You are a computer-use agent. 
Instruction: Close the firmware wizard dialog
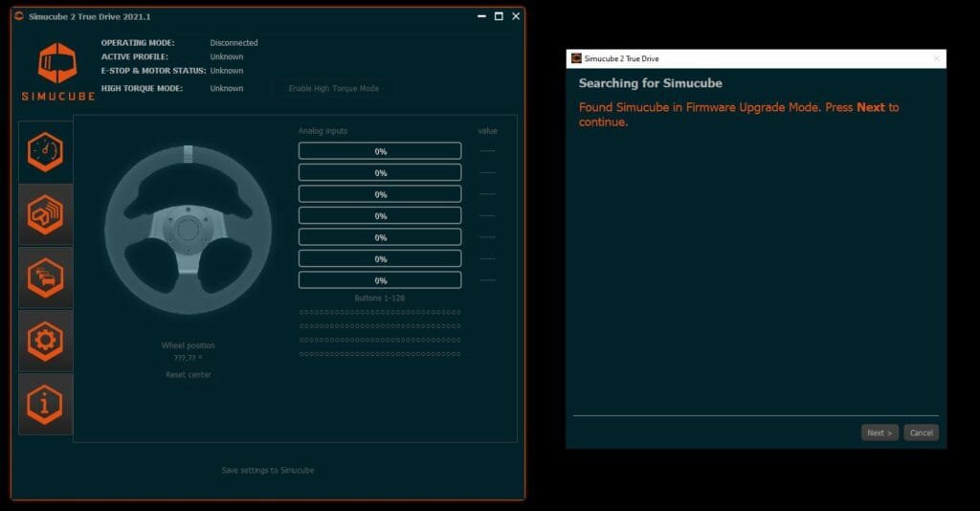tap(935, 58)
